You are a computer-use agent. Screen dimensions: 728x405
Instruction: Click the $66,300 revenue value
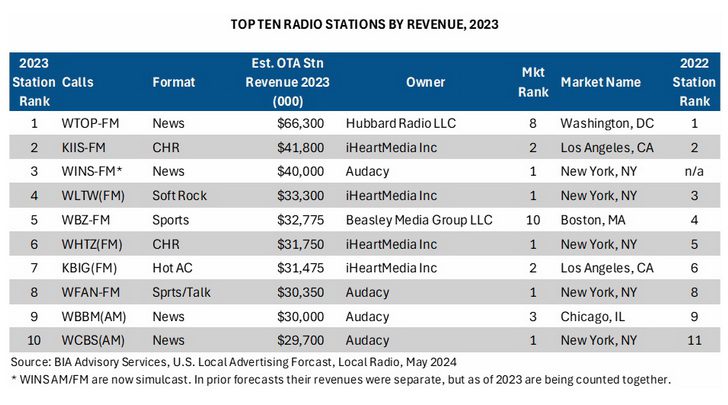(x=300, y=124)
